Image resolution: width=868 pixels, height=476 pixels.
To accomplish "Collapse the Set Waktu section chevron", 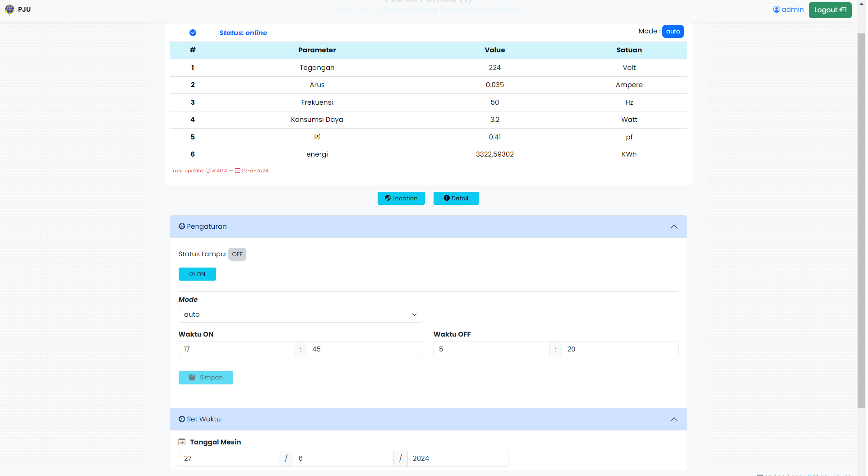I will (x=674, y=420).
